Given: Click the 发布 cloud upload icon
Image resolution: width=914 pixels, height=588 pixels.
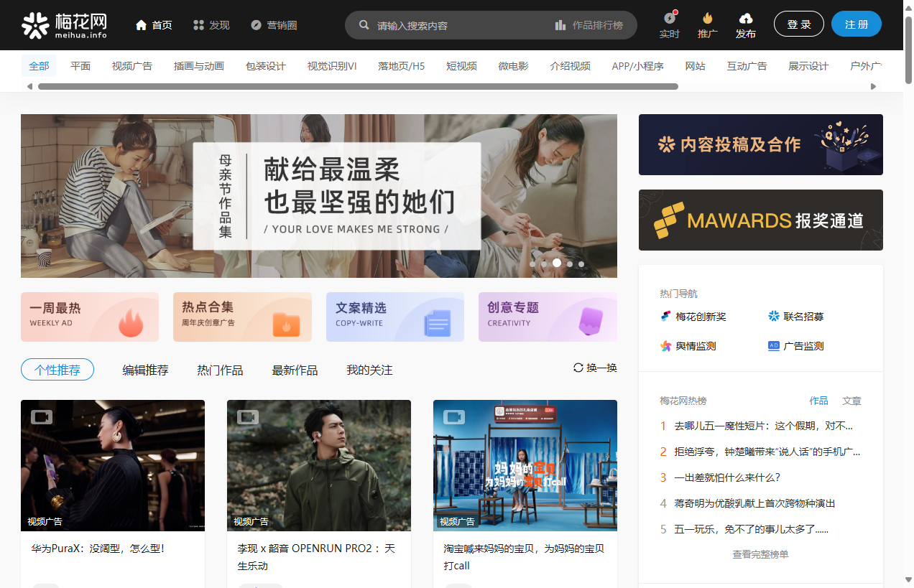Looking at the screenshot, I should click(746, 18).
